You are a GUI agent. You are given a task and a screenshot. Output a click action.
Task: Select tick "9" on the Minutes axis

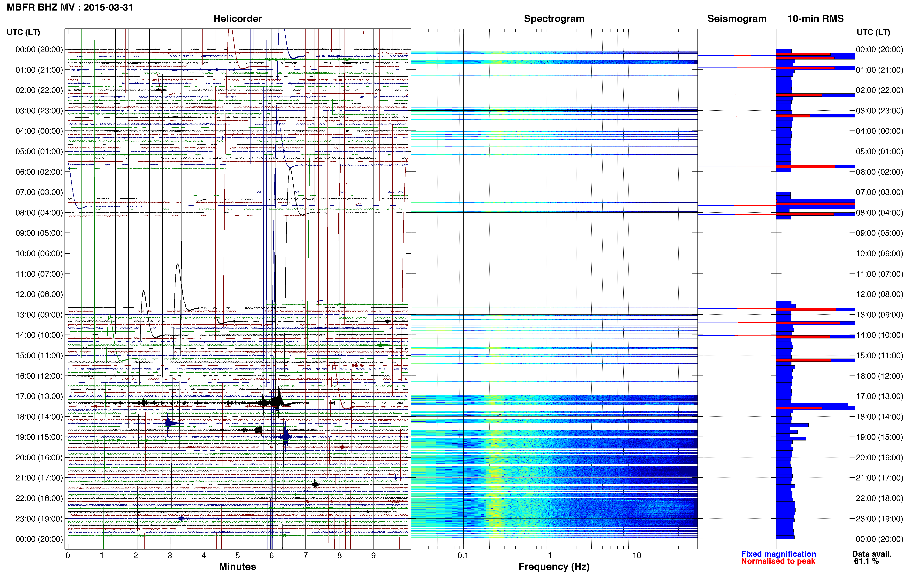[373, 556]
